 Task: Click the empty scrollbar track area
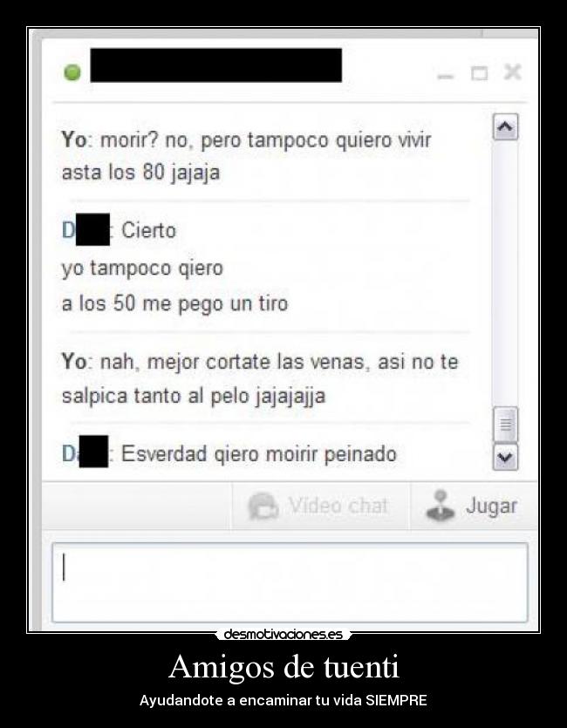505,273
